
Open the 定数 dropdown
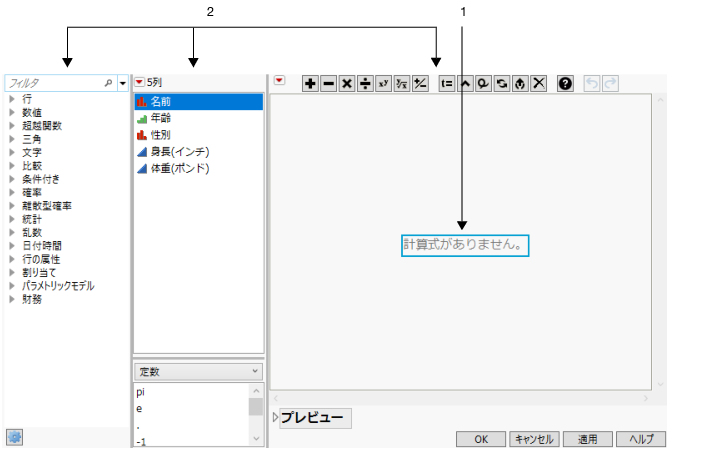point(199,372)
